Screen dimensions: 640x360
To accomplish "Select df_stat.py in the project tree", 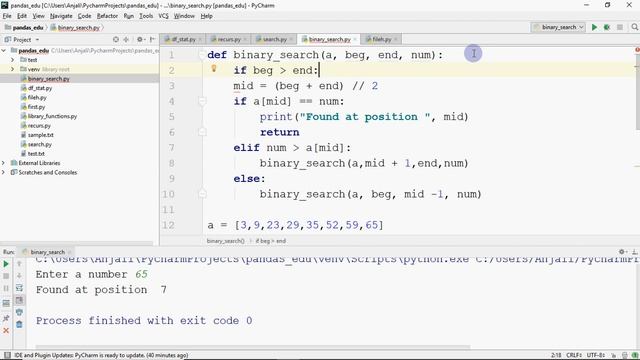I will click(x=40, y=88).
